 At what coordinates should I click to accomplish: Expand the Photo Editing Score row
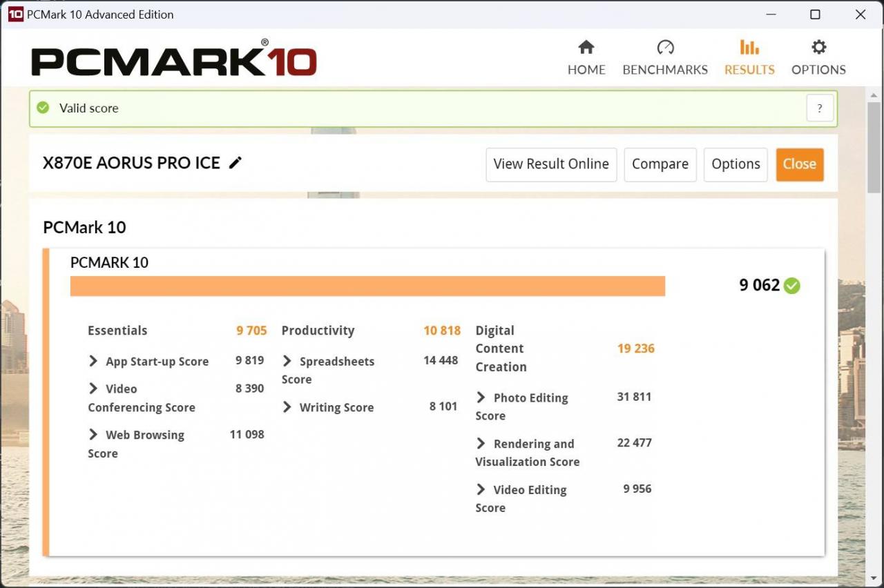click(481, 398)
